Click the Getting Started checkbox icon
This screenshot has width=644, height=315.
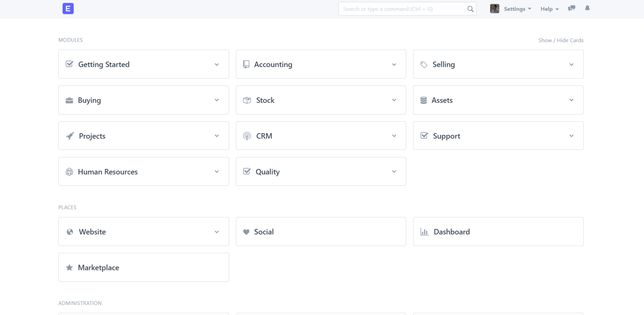pos(69,64)
